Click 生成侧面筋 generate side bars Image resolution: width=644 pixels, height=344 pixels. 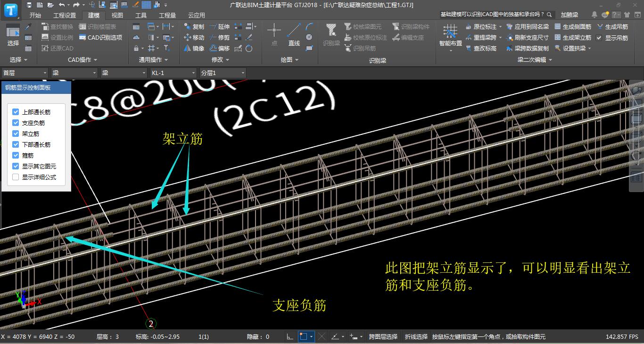click(x=573, y=27)
